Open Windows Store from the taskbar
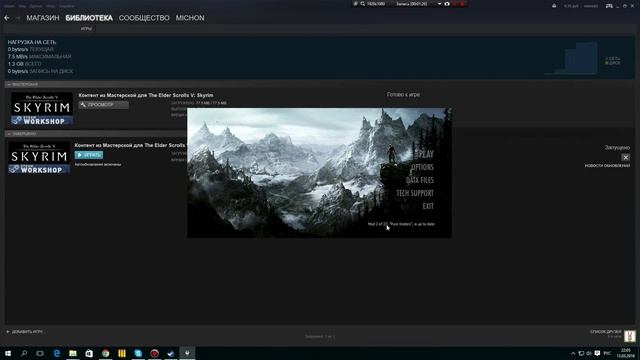The image size is (640, 360). pos(89,353)
